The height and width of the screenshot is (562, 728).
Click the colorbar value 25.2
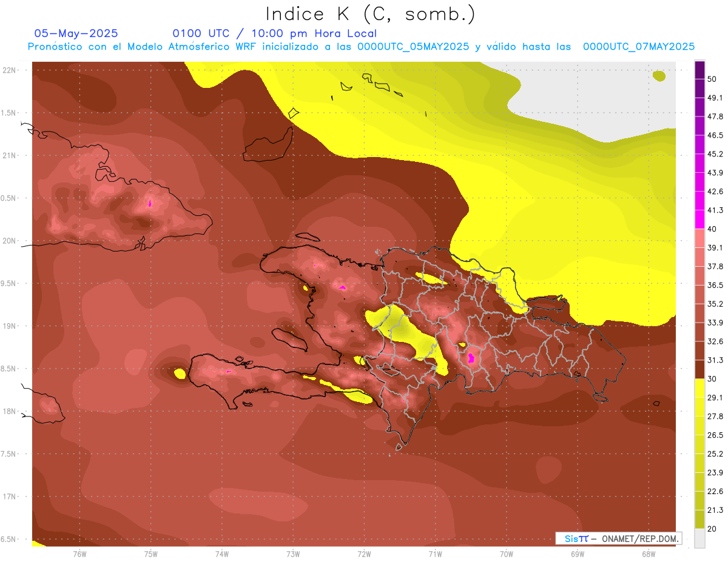[716, 454]
